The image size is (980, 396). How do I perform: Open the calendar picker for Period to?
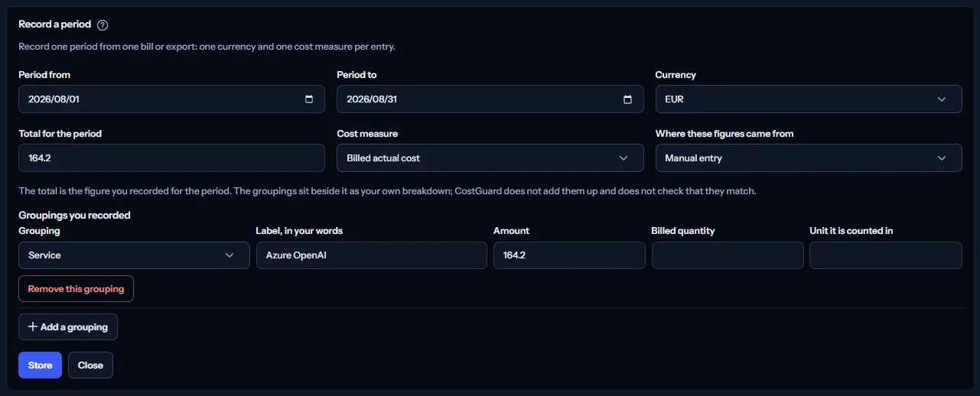(x=627, y=99)
